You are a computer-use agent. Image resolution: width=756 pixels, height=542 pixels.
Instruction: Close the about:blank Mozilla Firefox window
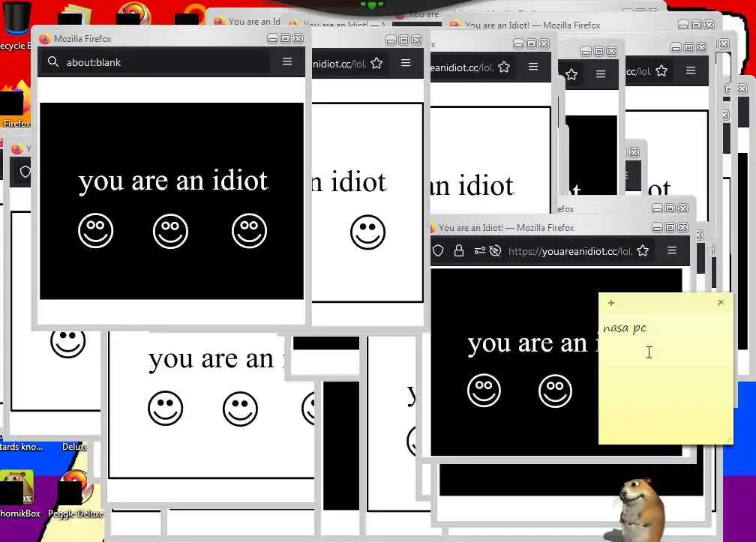coord(298,38)
